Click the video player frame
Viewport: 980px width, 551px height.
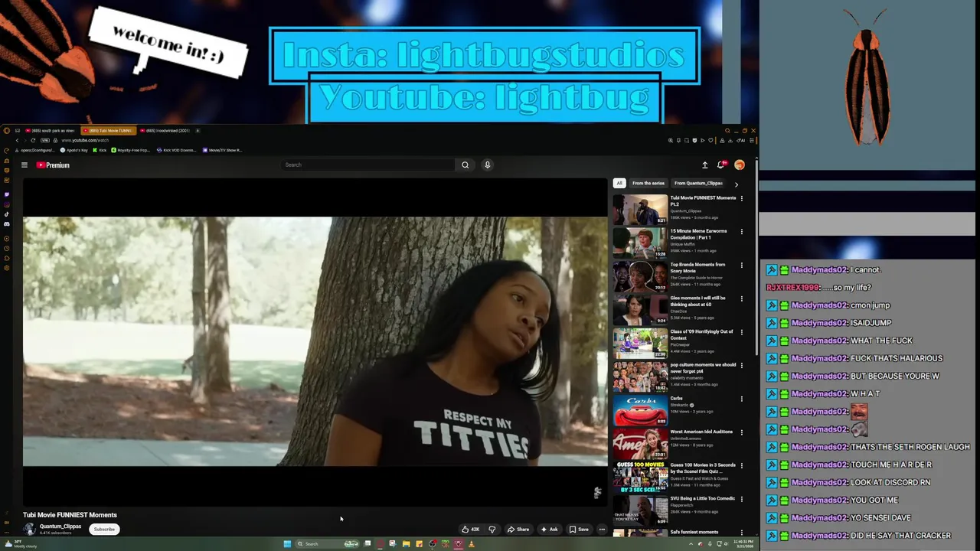click(315, 341)
